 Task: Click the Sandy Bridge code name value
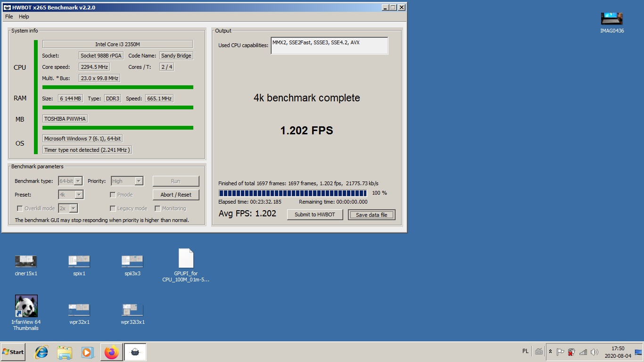pyautogui.click(x=176, y=56)
